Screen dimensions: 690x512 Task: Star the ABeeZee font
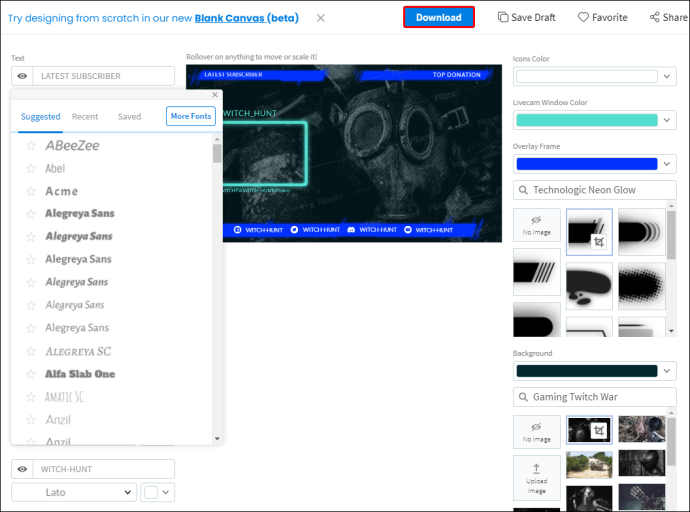click(31, 145)
